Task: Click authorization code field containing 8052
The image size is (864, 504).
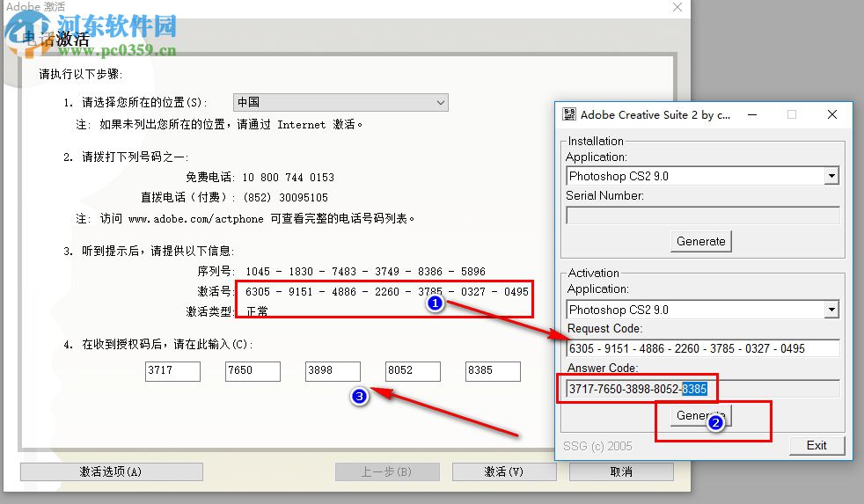Action: [x=413, y=371]
